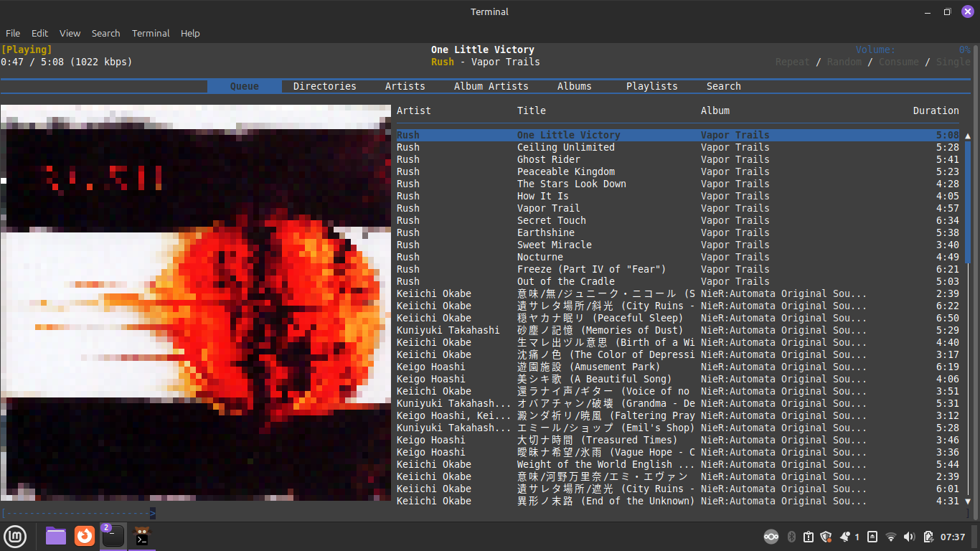
Task: Switch to the Playlists tab
Action: click(652, 86)
